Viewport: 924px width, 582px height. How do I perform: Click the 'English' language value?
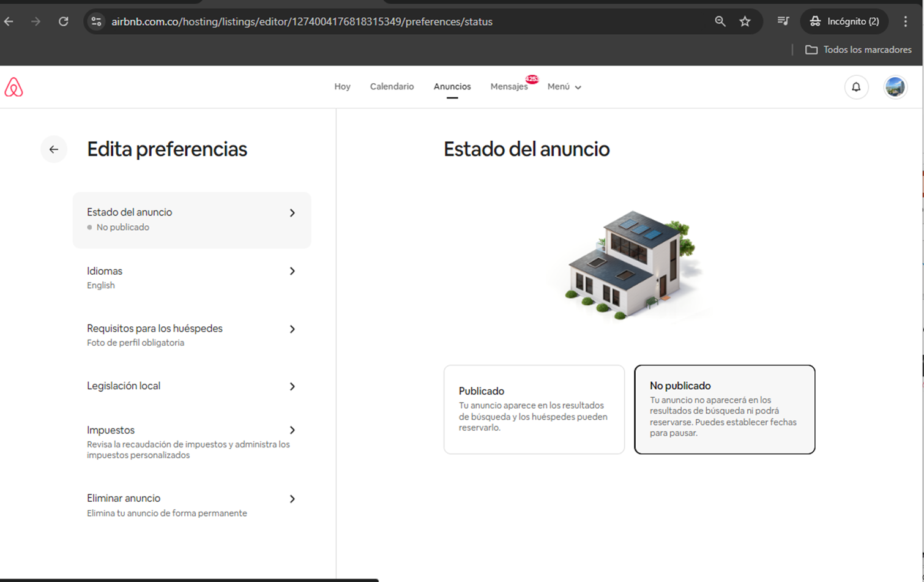coord(100,285)
